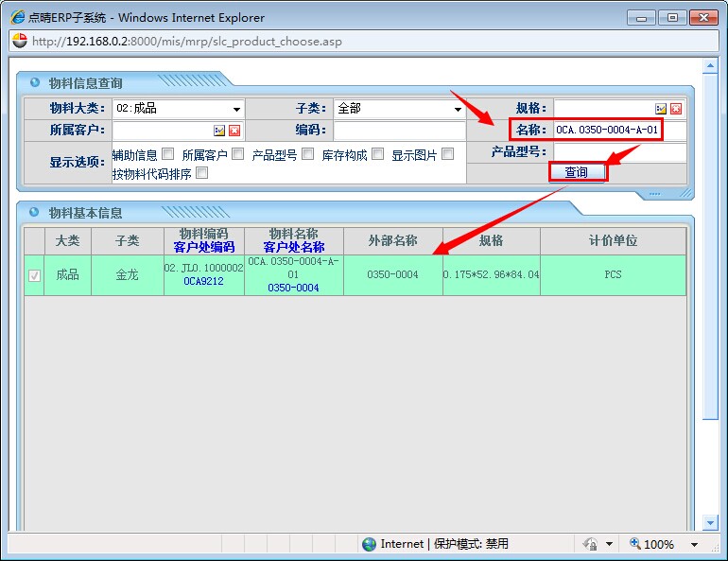The height and width of the screenshot is (561, 728).
Task: Click the 物料信息查询 panel header icon
Action: click(x=35, y=82)
